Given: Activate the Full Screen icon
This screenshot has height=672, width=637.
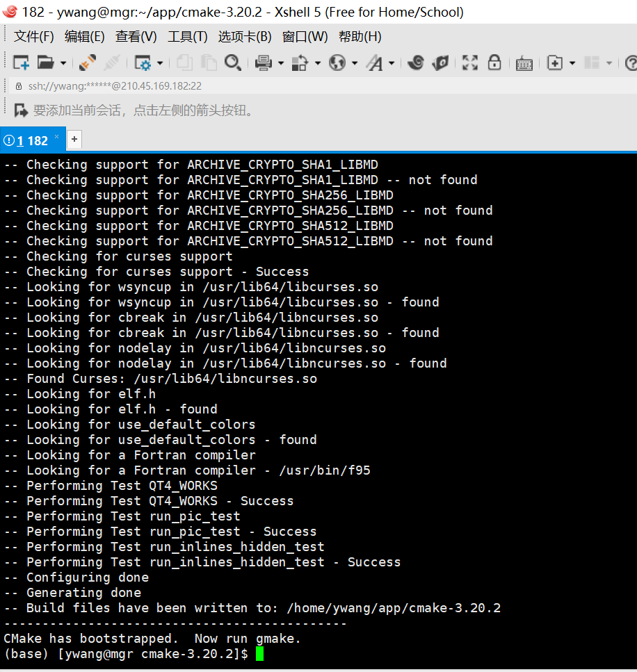Looking at the screenshot, I should coord(469,63).
